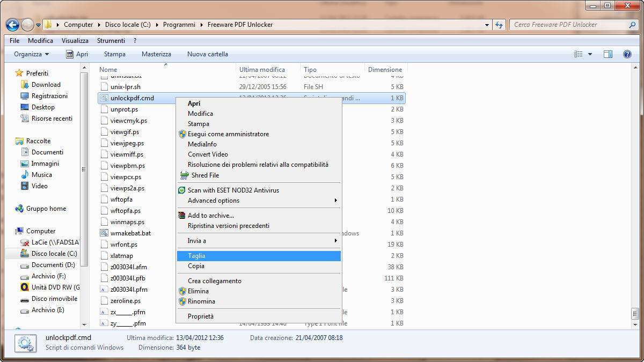The image size is (644, 362).
Task: Click Add to archive WinRAR entry
Action: click(210, 216)
